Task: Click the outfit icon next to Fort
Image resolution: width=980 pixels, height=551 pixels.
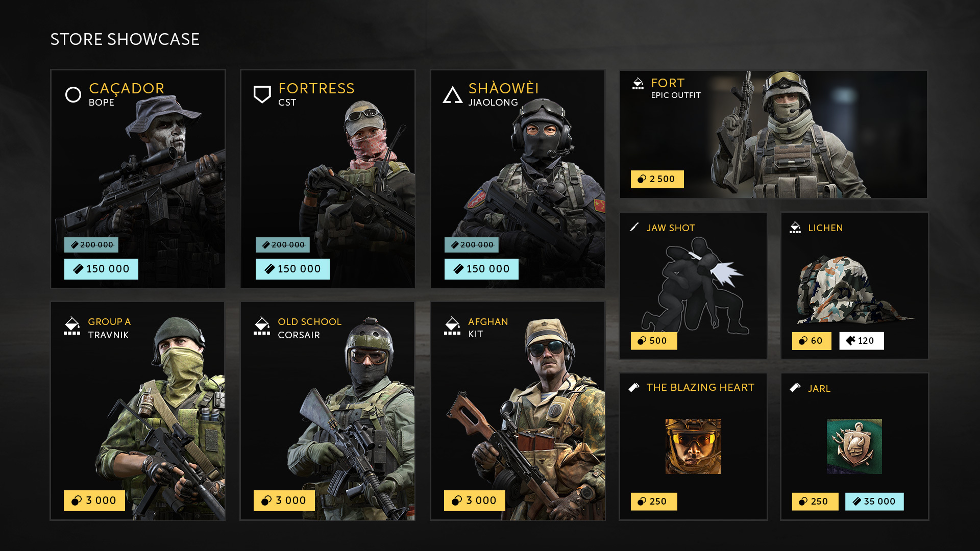Action: coord(638,84)
